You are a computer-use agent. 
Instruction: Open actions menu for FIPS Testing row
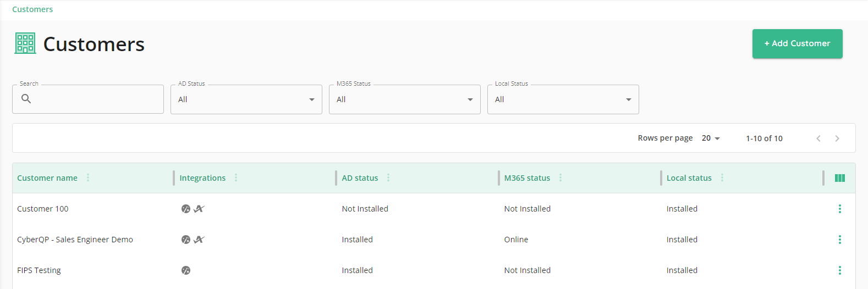tap(839, 270)
